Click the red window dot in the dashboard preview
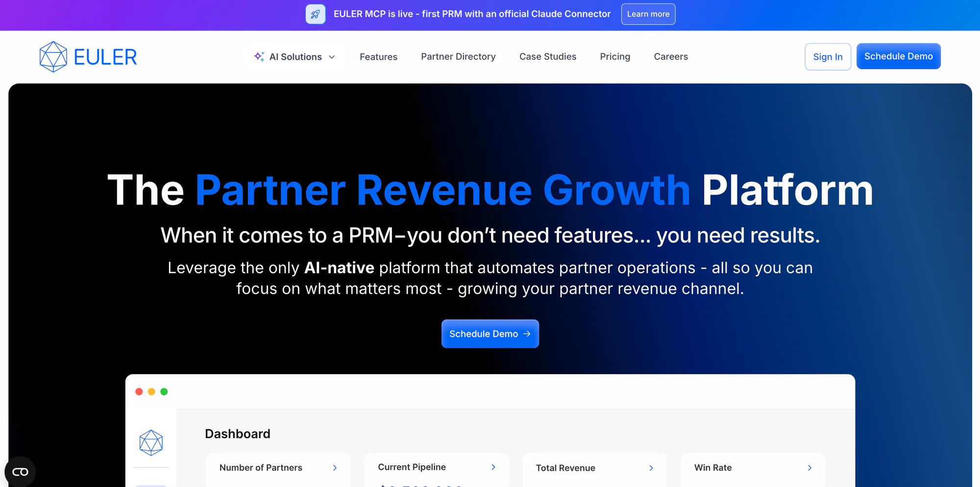Viewport: 980px width, 487px height. [x=139, y=391]
